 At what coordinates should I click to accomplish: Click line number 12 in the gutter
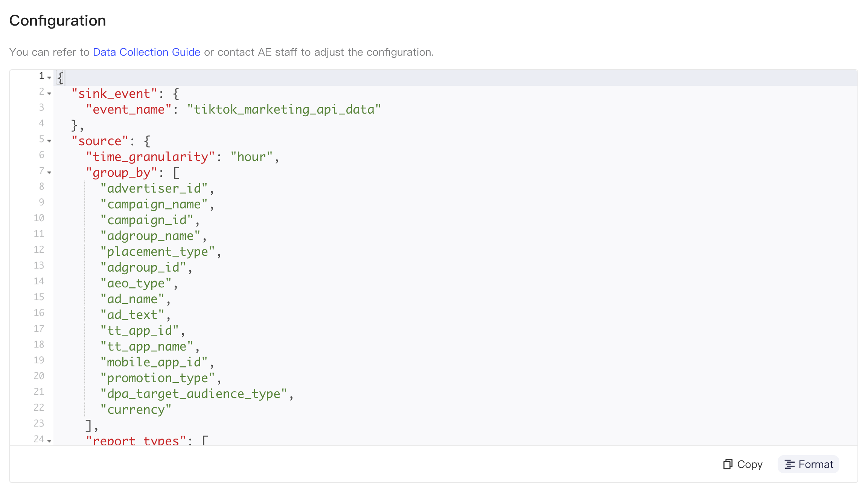[39, 250]
